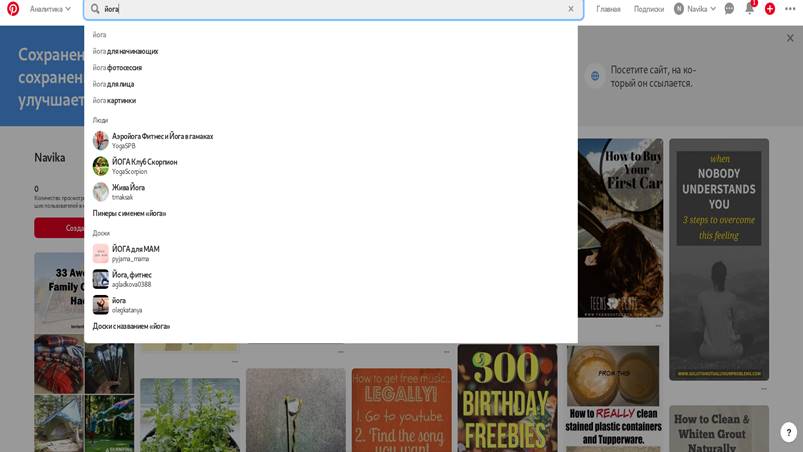Open the Подписки tab
Viewport: 803px width, 452px height.
pos(648,9)
